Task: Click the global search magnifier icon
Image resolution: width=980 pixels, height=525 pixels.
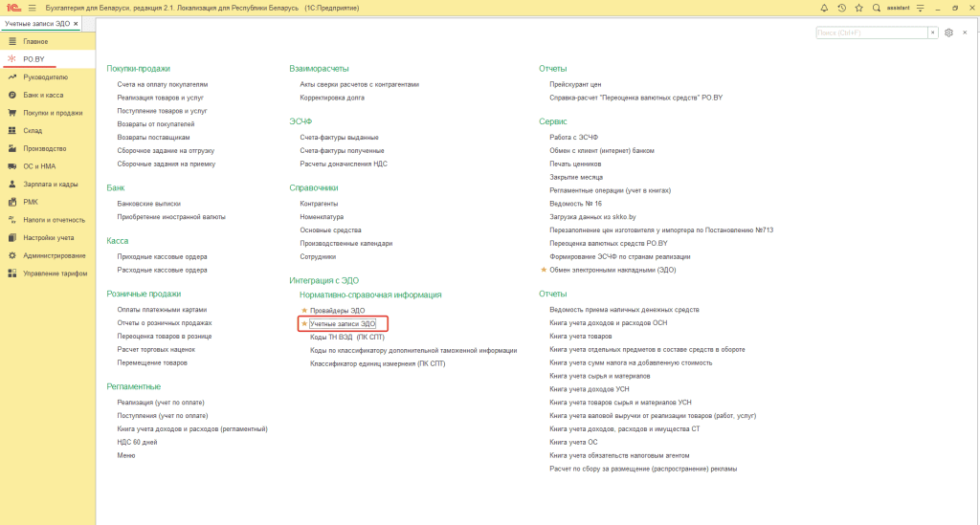Action: (876, 8)
